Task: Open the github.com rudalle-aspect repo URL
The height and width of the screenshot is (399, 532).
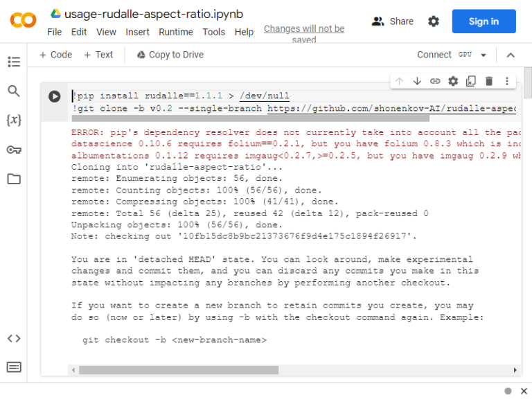Action: tap(391, 109)
